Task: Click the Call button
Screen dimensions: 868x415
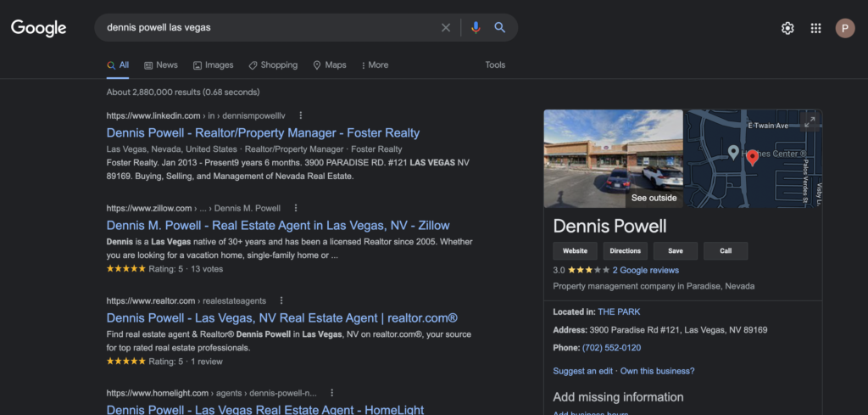Action: coord(726,251)
